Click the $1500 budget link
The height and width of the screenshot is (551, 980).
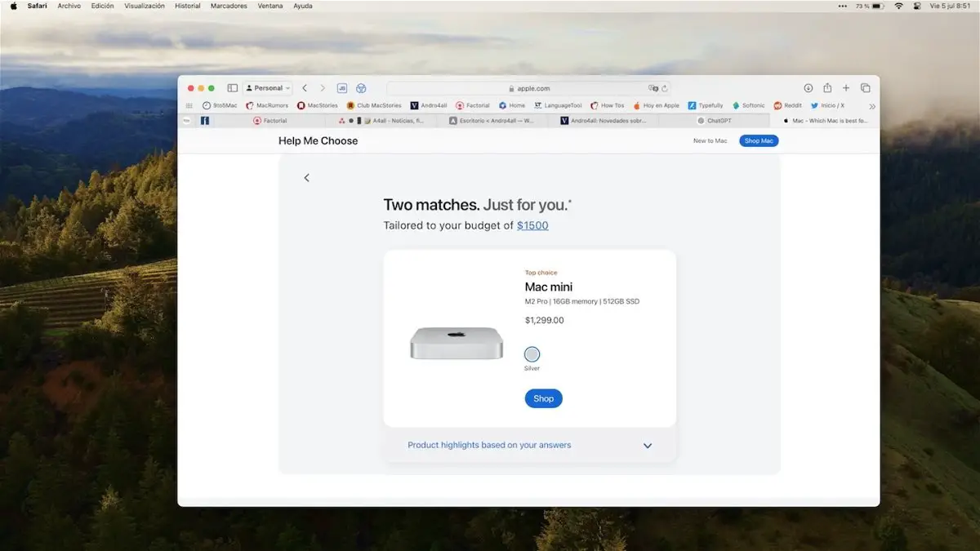coord(532,225)
